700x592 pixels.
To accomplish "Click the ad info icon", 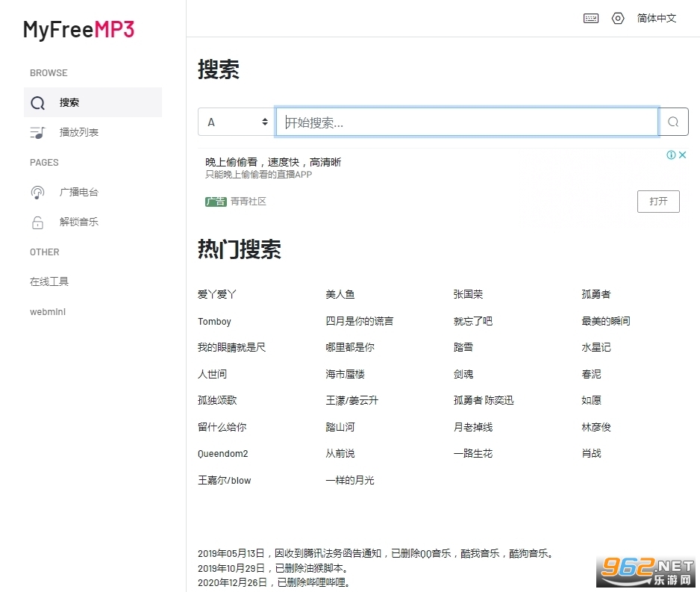I will [x=671, y=155].
